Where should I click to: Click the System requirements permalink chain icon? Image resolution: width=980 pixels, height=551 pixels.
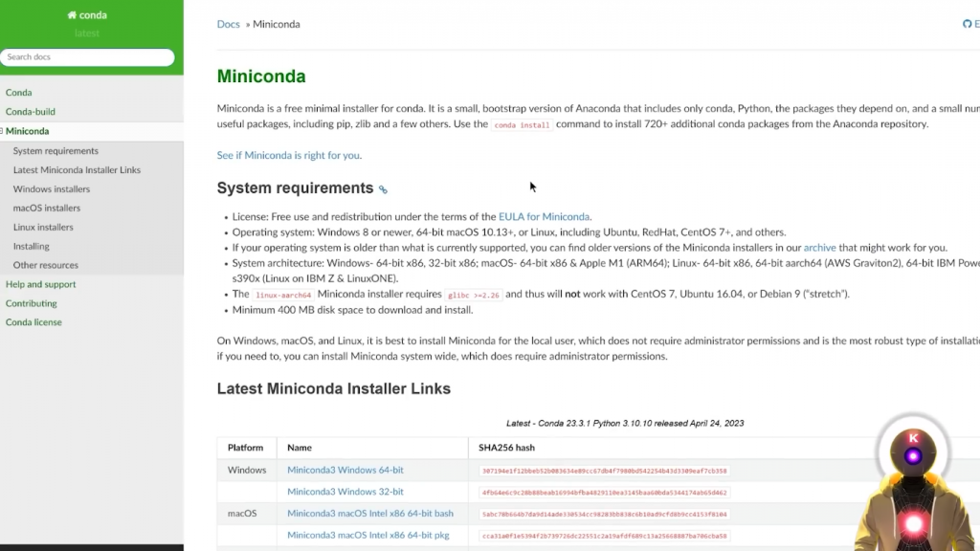click(x=383, y=189)
